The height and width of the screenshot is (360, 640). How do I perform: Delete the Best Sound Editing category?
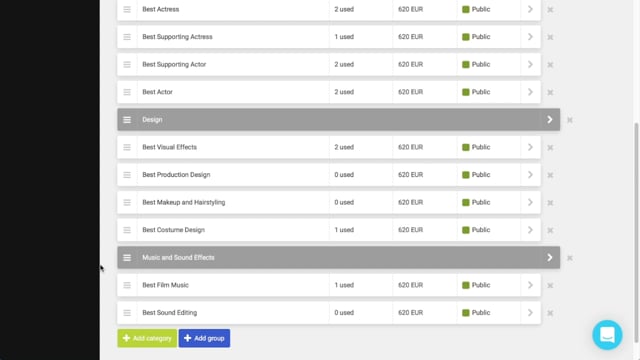pos(550,313)
